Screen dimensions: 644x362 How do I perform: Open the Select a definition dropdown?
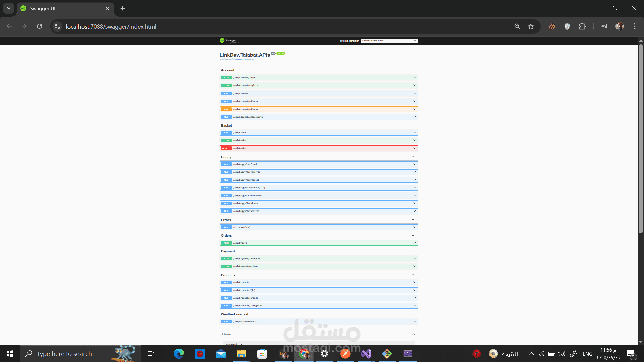[389, 41]
